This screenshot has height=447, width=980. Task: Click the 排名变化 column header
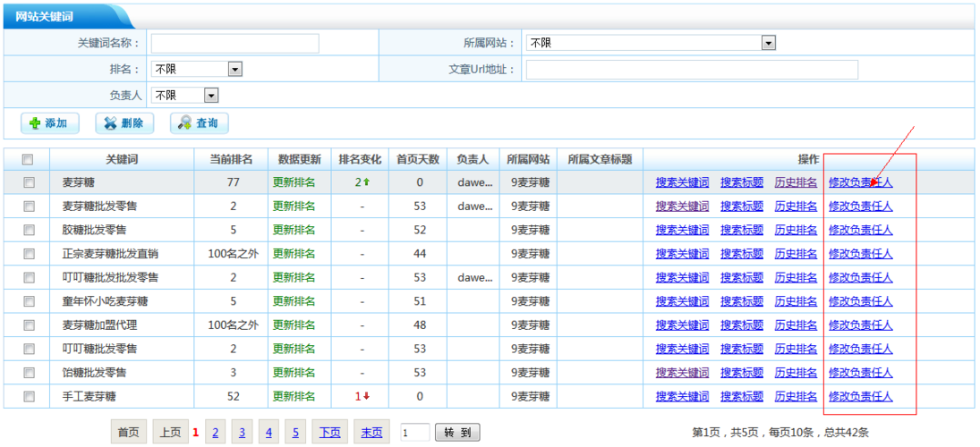360,160
